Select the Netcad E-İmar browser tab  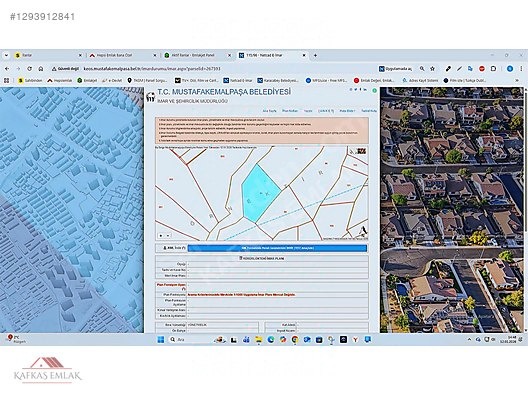click(271, 55)
